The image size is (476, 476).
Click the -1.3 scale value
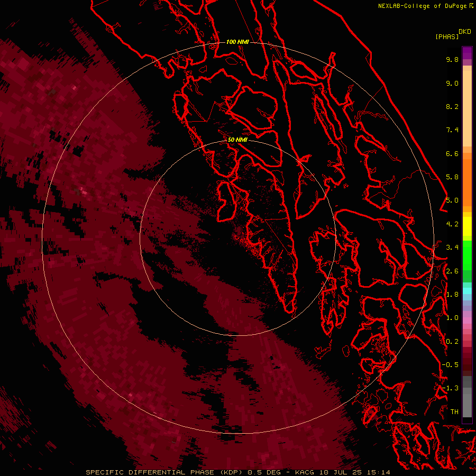click(x=450, y=388)
